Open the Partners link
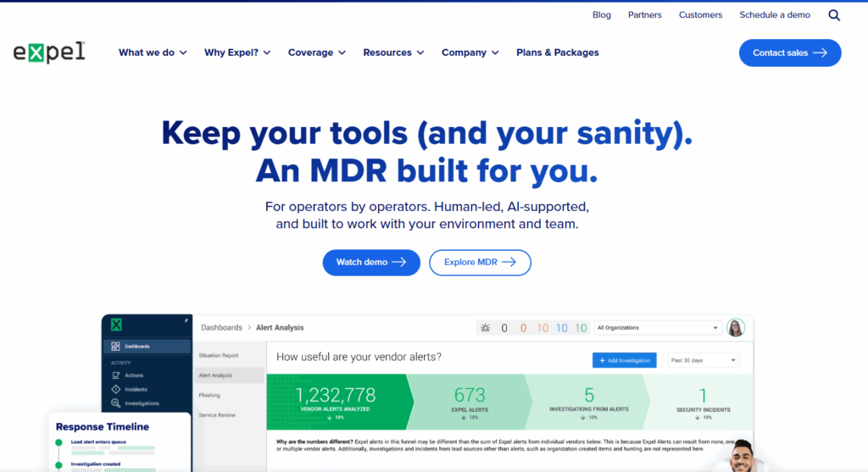868x472 pixels. (x=644, y=15)
